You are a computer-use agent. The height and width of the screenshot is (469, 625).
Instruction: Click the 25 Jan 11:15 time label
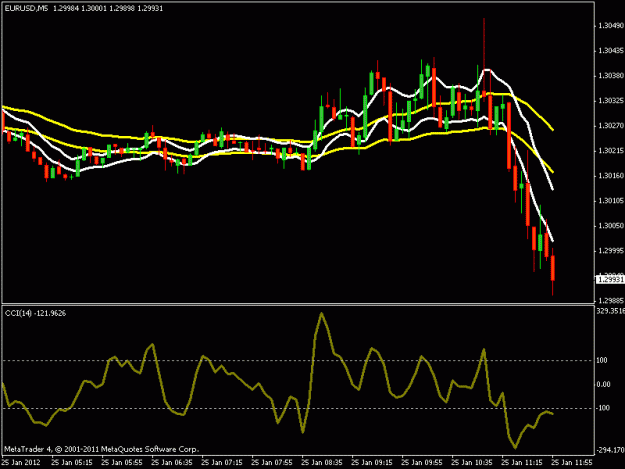pyautogui.click(x=522, y=463)
